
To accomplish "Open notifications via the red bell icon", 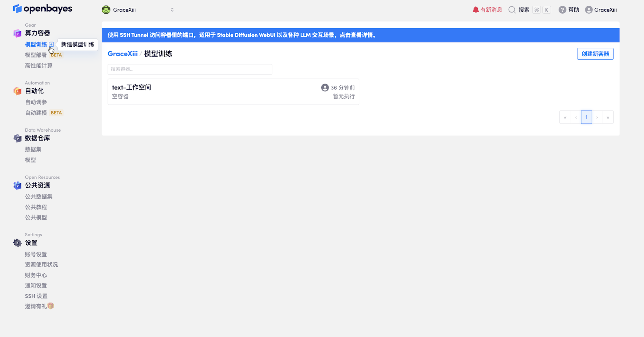I will pos(476,10).
